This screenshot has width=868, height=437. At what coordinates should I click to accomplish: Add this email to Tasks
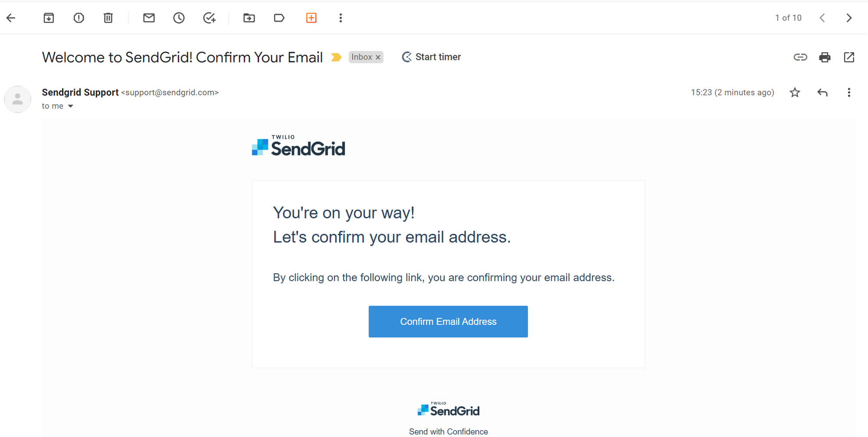(209, 18)
